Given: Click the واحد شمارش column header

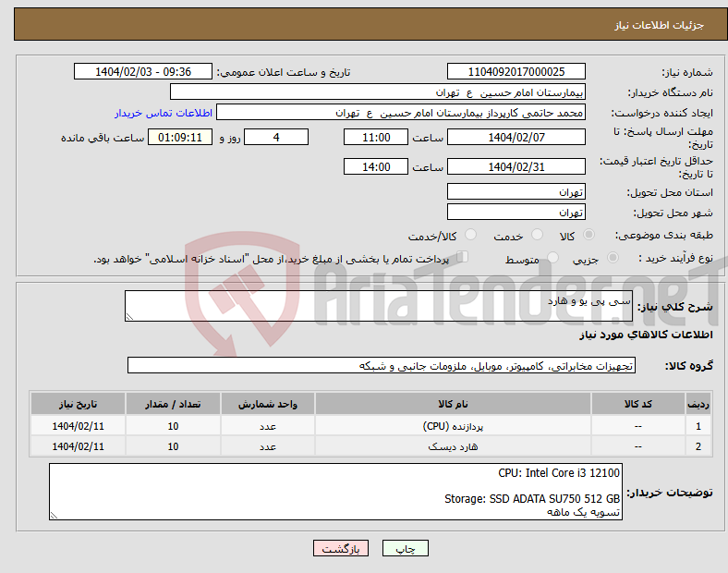Looking at the screenshot, I should pos(268,404).
